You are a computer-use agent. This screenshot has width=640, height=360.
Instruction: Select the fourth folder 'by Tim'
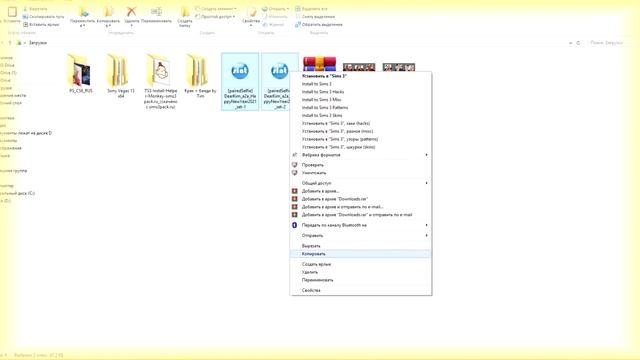(x=200, y=76)
